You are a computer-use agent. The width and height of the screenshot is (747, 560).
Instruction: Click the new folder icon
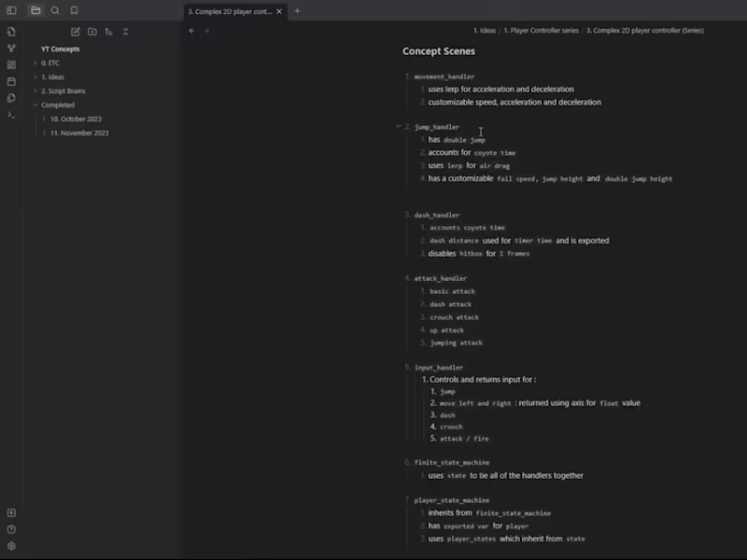click(x=92, y=32)
